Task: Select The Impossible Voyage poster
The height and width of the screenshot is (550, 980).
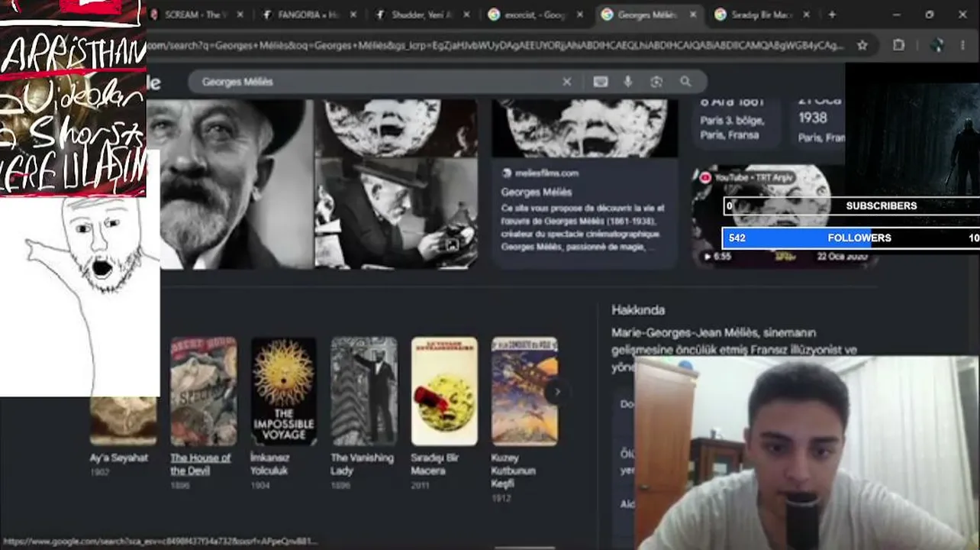Action: click(x=284, y=391)
